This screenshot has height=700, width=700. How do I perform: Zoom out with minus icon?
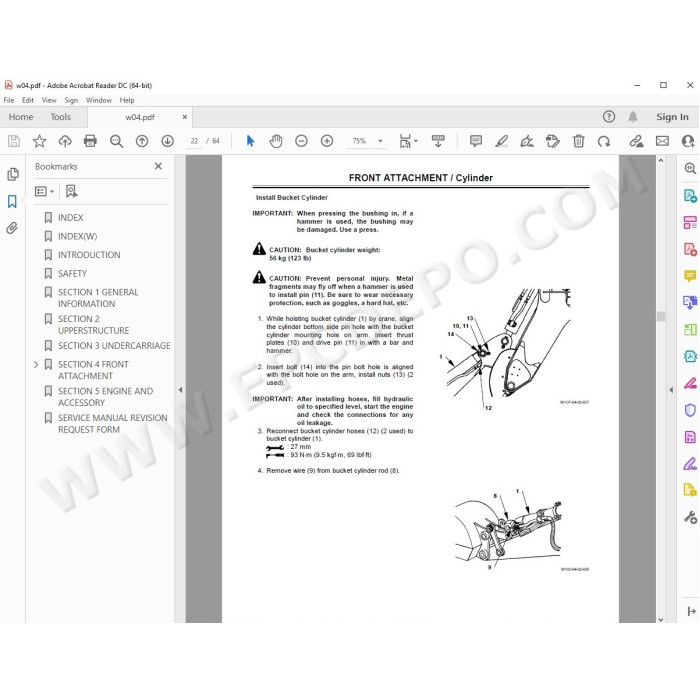301,141
